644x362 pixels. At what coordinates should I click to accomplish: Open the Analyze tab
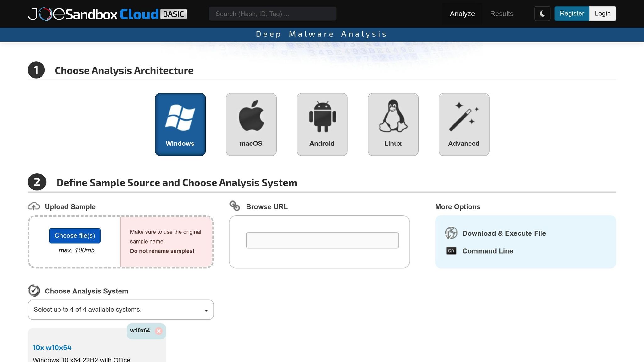click(x=462, y=14)
